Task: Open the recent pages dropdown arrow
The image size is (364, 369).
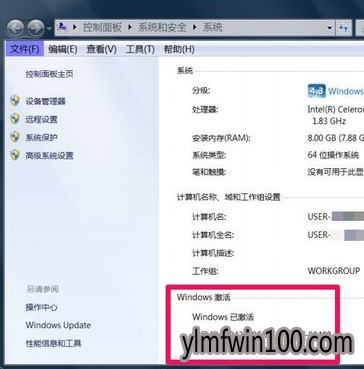Action: 49,29
